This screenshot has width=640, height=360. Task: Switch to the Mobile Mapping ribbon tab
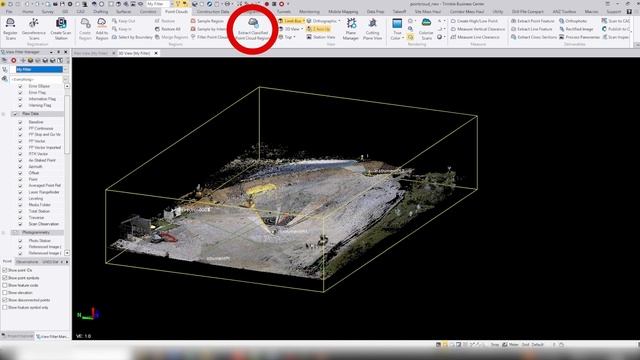coord(343,12)
